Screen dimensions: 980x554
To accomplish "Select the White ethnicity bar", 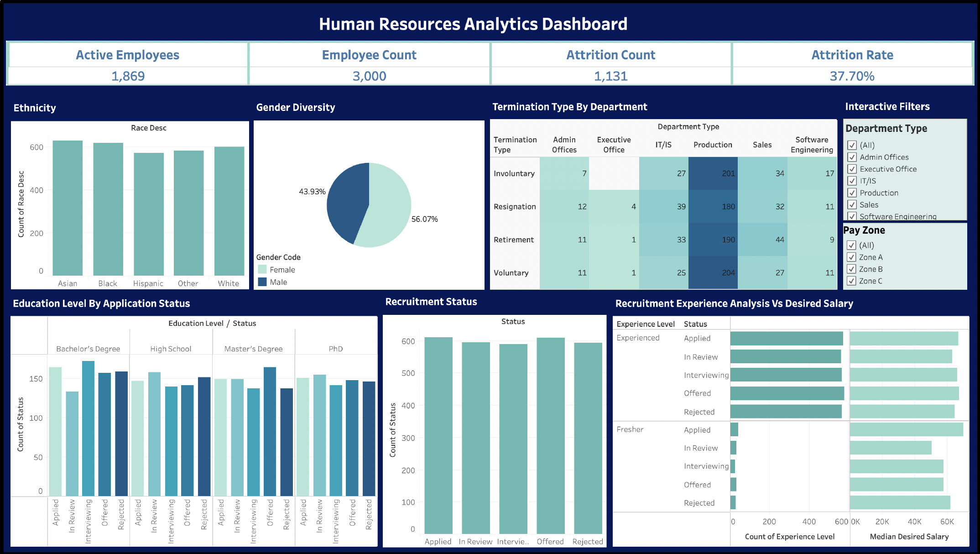I will [229, 211].
